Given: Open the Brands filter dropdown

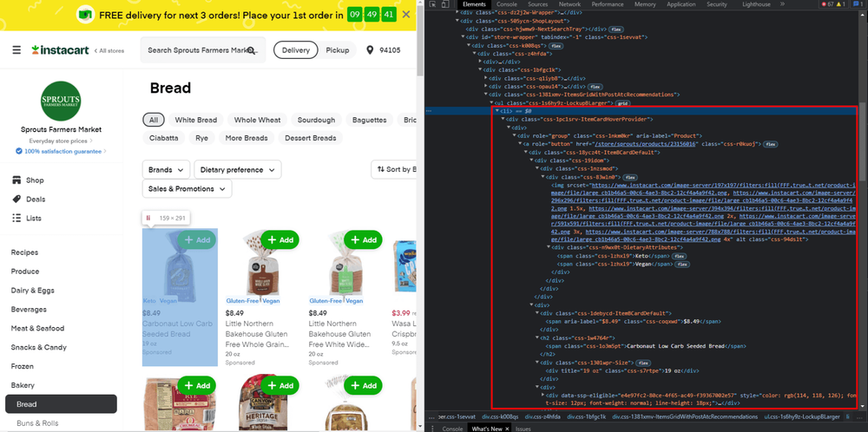Looking at the screenshot, I should point(166,170).
